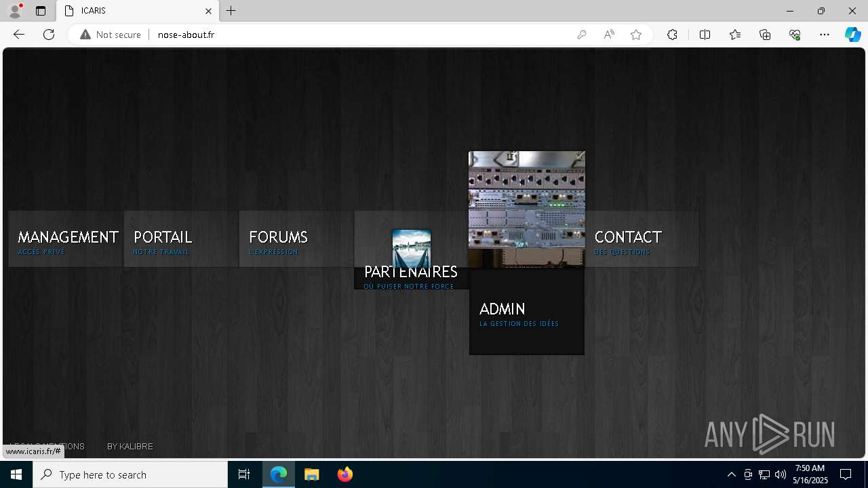Viewport: 868px width, 488px height.
Task: Open the Copilot sidebar icon
Action: [x=853, y=35]
